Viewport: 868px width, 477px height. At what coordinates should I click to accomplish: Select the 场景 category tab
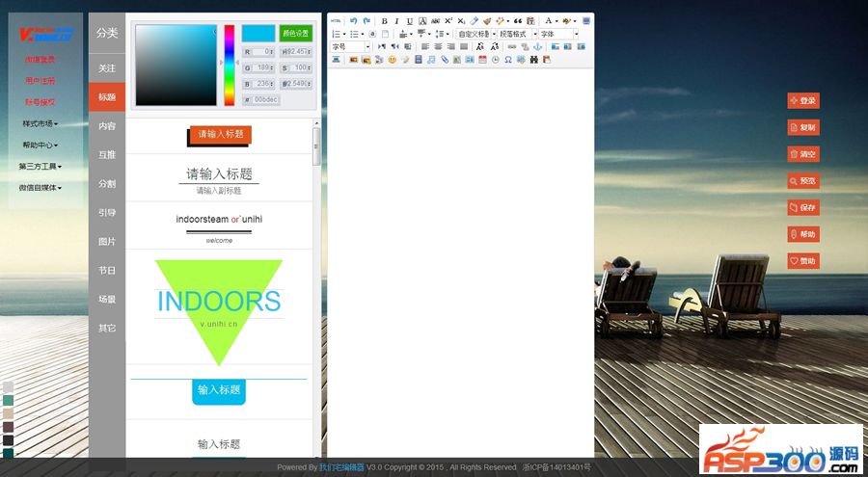click(x=107, y=299)
